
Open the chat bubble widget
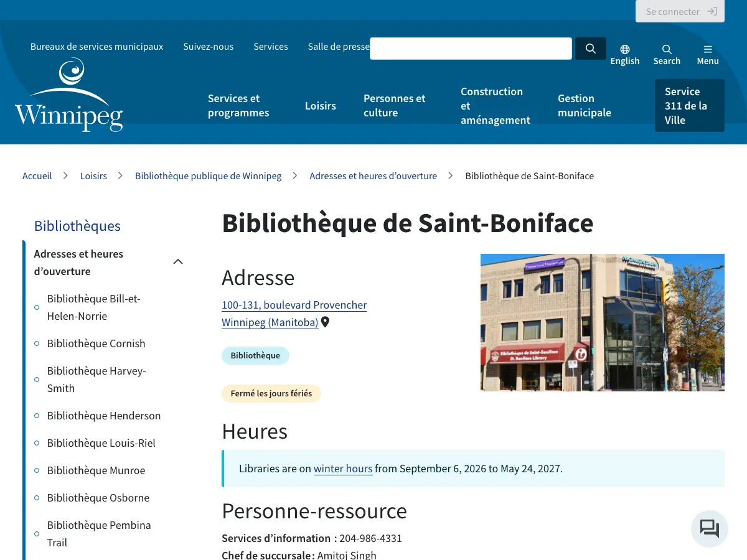click(x=710, y=529)
